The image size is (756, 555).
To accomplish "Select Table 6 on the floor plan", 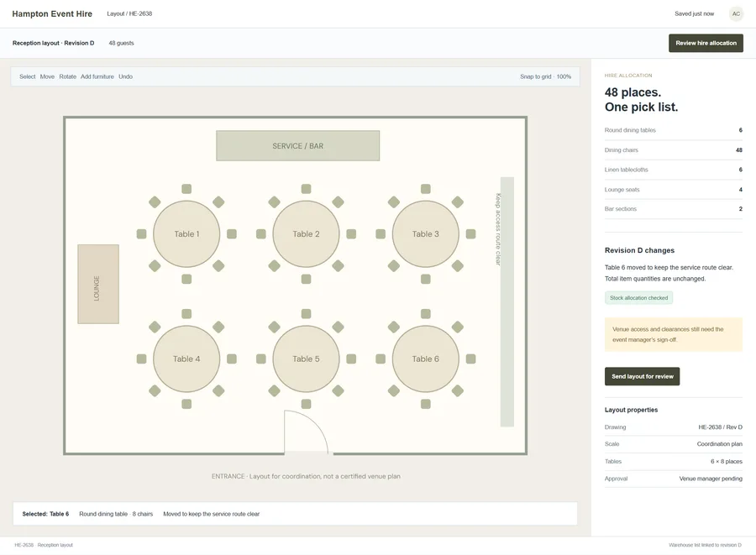I will (x=426, y=359).
